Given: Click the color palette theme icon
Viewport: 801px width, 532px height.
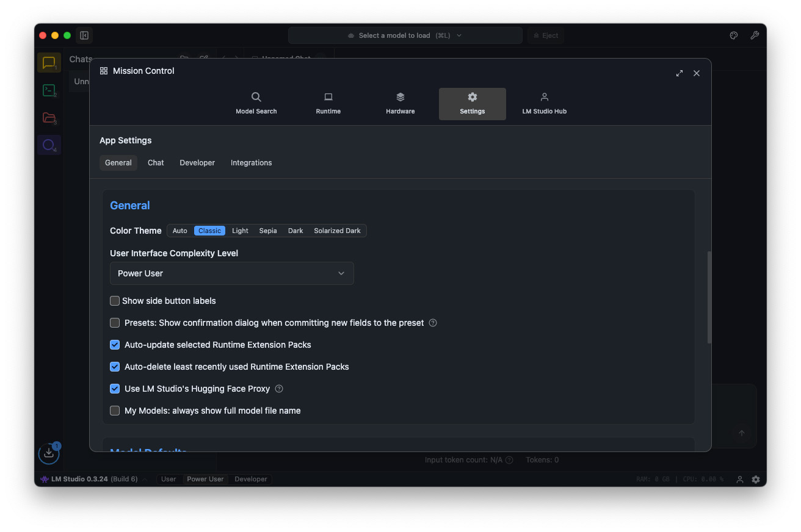Looking at the screenshot, I should click(734, 35).
